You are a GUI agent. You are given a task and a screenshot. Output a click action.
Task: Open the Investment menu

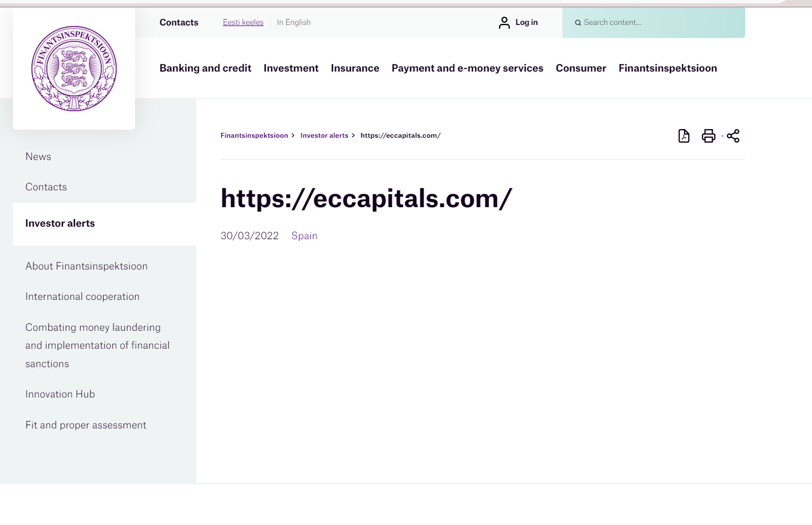pos(291,68)
